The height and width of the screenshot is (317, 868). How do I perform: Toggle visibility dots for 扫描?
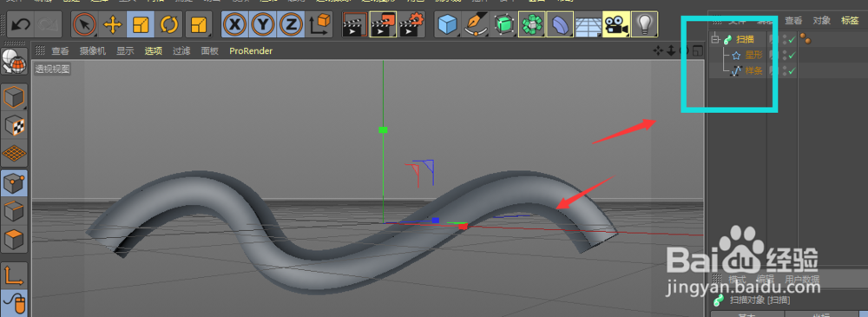pyautogui.click(x=785, y=39)
